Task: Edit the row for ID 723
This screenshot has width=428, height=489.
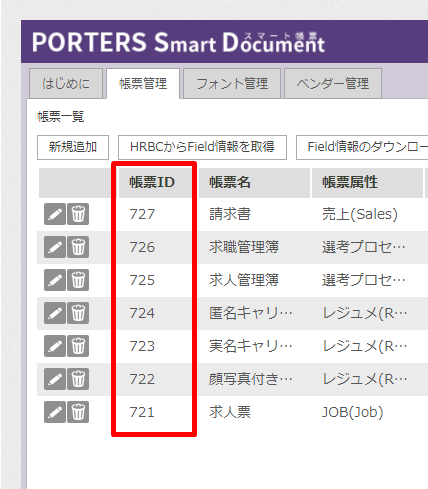Action: 55,346
